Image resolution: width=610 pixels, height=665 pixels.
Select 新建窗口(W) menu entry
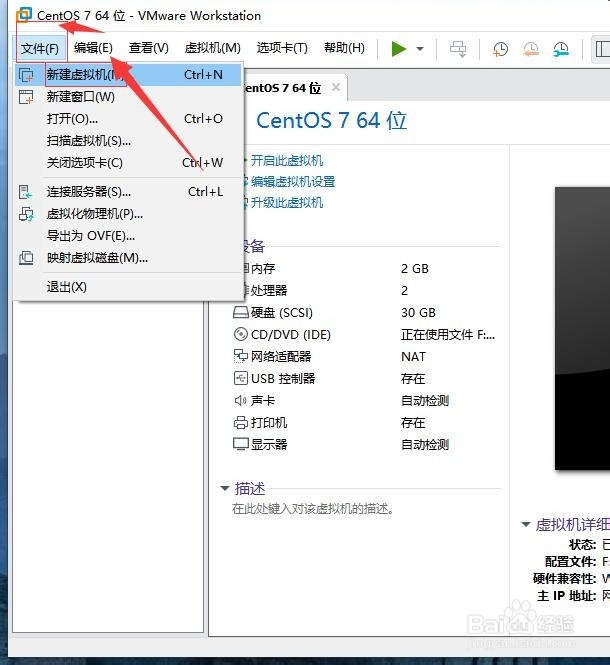128,97
